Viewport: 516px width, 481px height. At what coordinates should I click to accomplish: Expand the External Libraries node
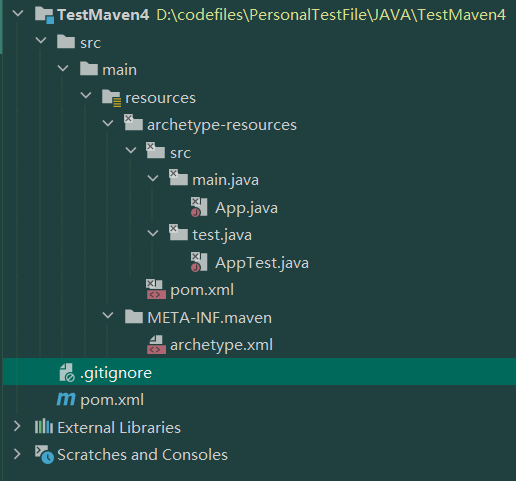coord(17,426)
